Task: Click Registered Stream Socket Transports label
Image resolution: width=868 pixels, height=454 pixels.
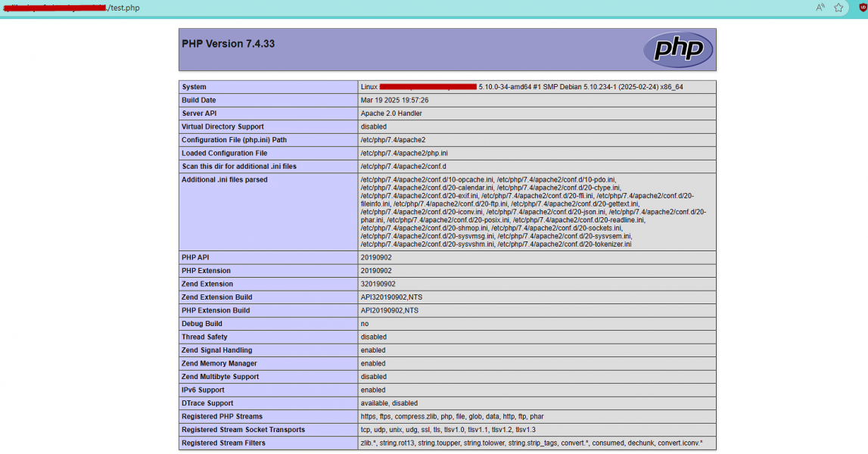Action: [243, 431]
